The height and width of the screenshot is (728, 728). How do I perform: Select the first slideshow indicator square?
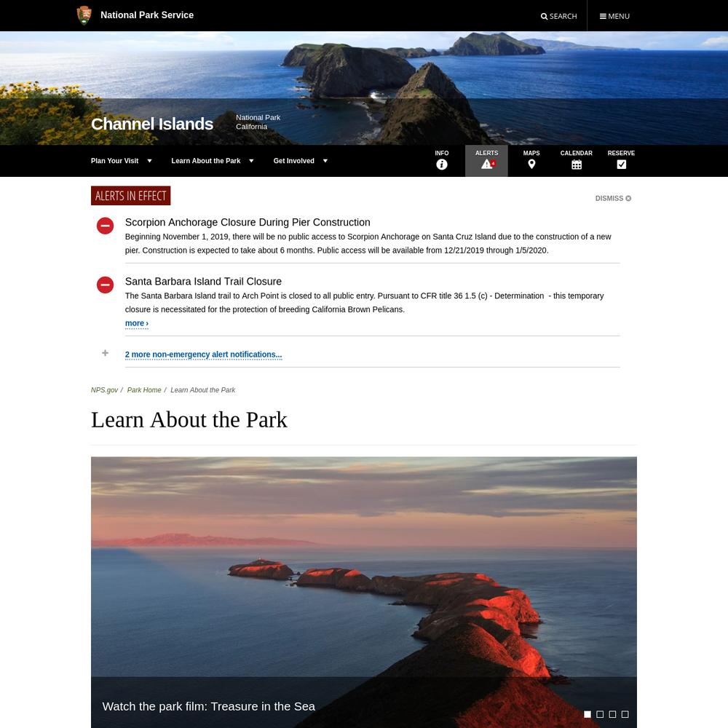click(x=587, y=714)
